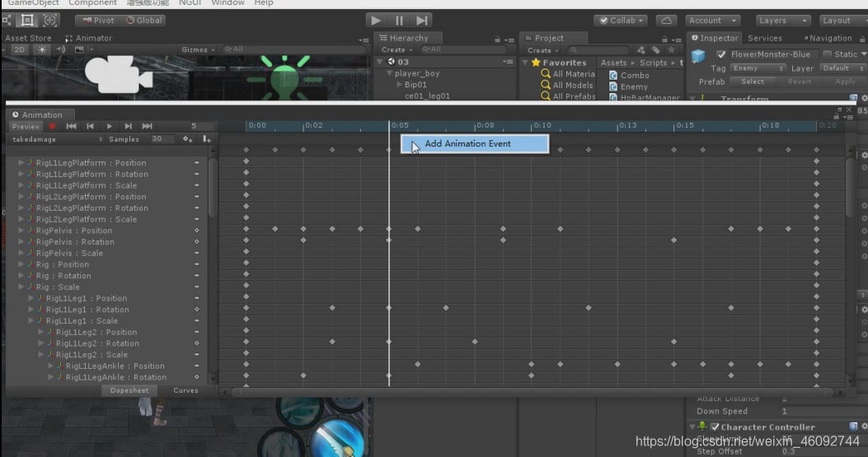Click the Pause button in main toolbar
The height and width of the screenshot is (457, 868).
click(399, 21)
